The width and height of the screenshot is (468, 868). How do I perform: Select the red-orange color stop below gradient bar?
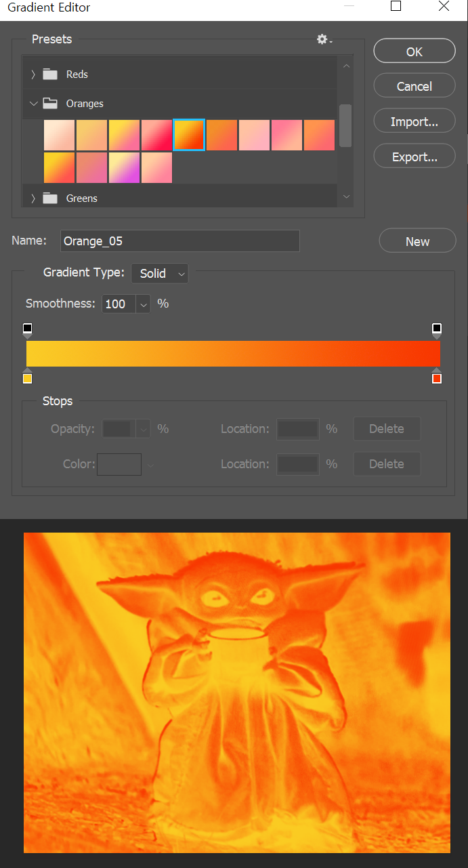pos(437,376)
